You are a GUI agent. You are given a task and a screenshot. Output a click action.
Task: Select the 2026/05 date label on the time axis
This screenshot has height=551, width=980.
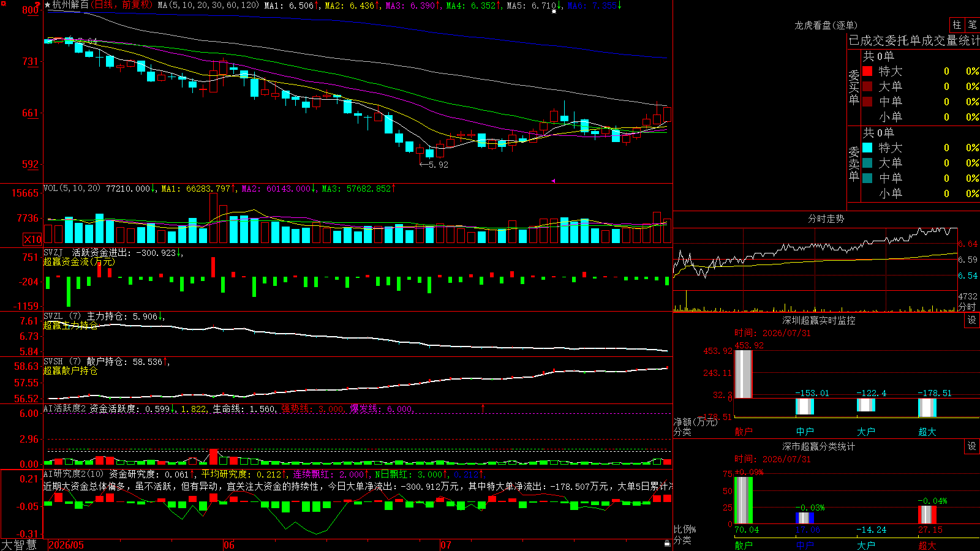[x=66, y=545]
